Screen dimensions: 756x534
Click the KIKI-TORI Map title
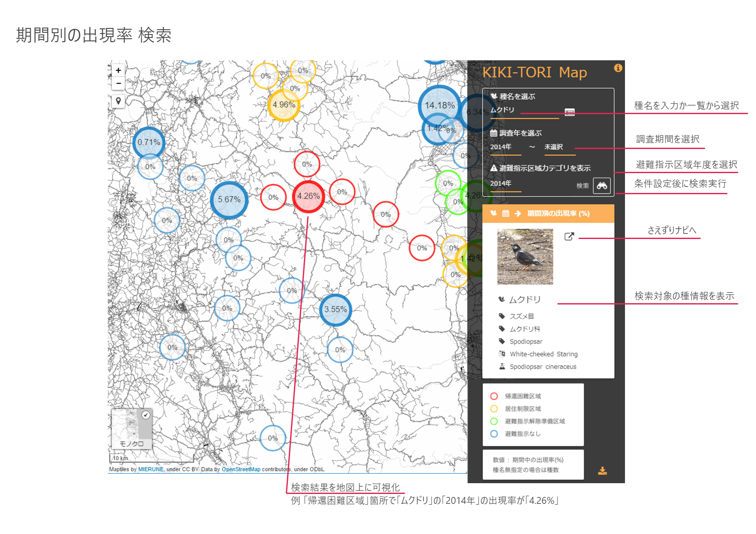(534, 72)
